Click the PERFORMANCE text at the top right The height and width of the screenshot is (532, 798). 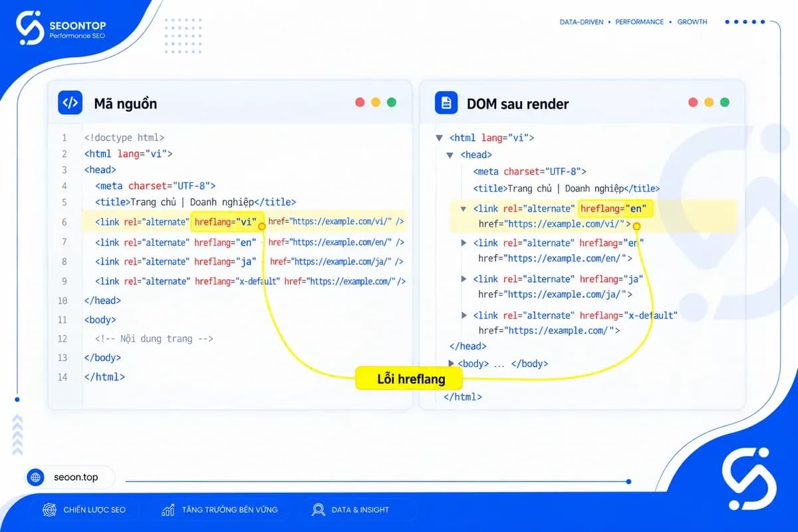pyautogui.click(x=639, y=22)
